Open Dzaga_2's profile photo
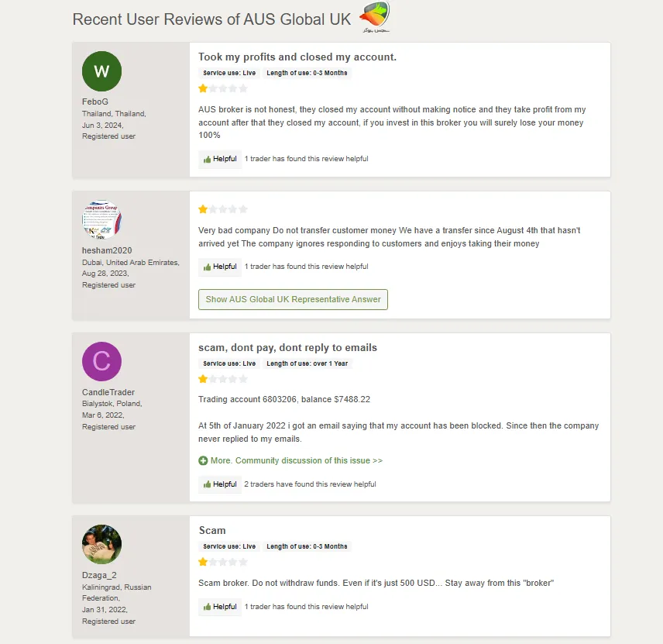Viewport: 663px width, 644px height. click(101, 544)
